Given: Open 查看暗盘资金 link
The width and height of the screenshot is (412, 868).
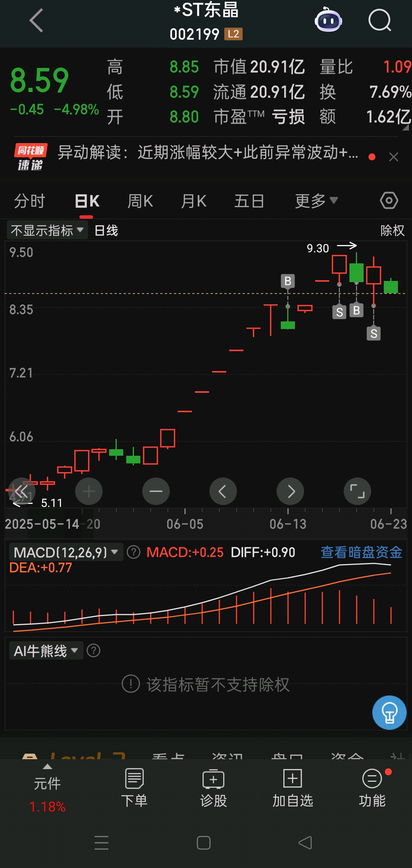Looking at the screenshot, I should coord(362,552).
